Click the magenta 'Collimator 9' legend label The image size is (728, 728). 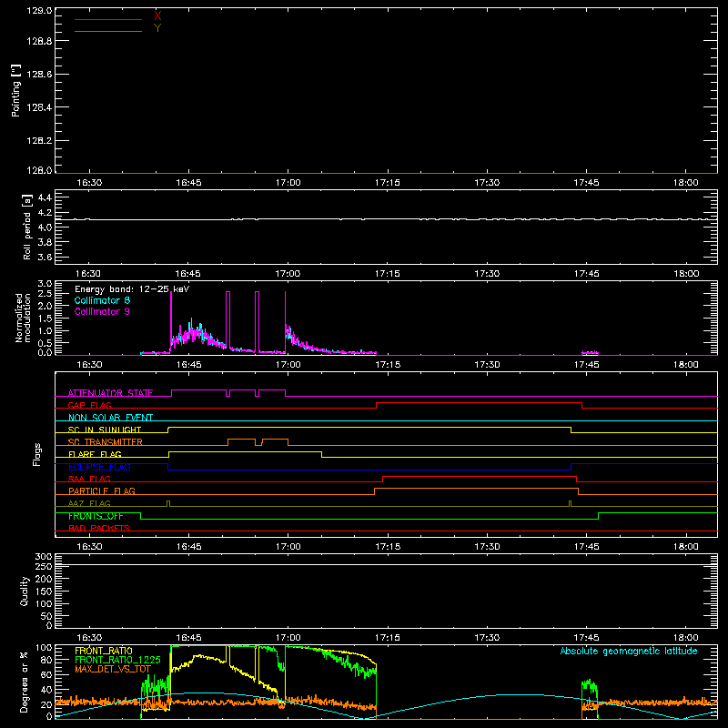(102, 311)
